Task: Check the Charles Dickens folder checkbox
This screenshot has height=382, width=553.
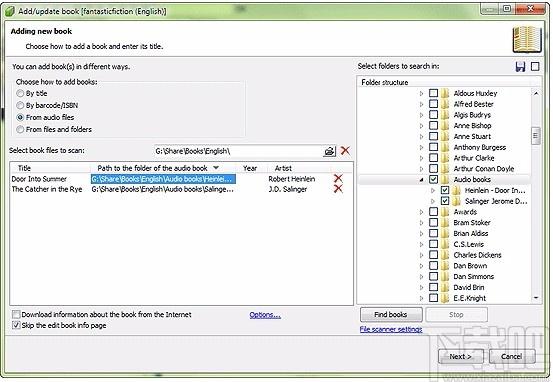Action: tap(433, 255)
